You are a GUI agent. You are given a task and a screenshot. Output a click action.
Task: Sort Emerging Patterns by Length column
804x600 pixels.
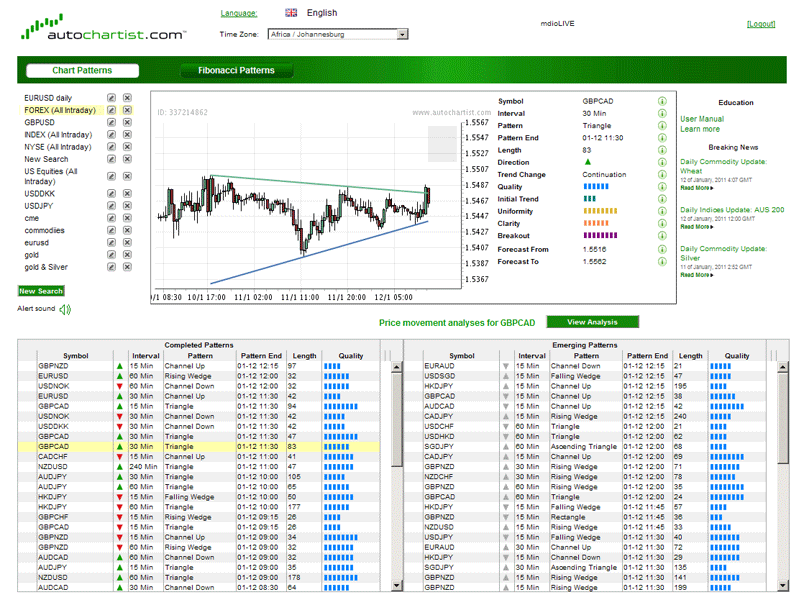click(x=691, y=356)
